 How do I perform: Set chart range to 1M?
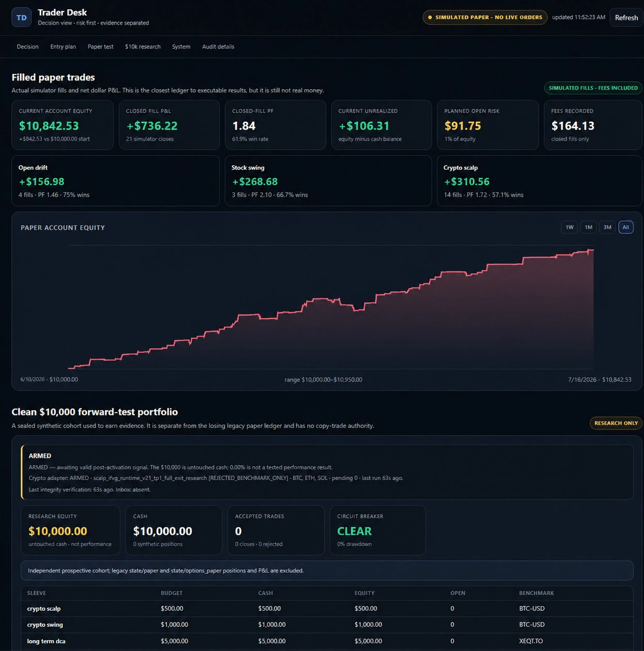[x=588, y=227]
